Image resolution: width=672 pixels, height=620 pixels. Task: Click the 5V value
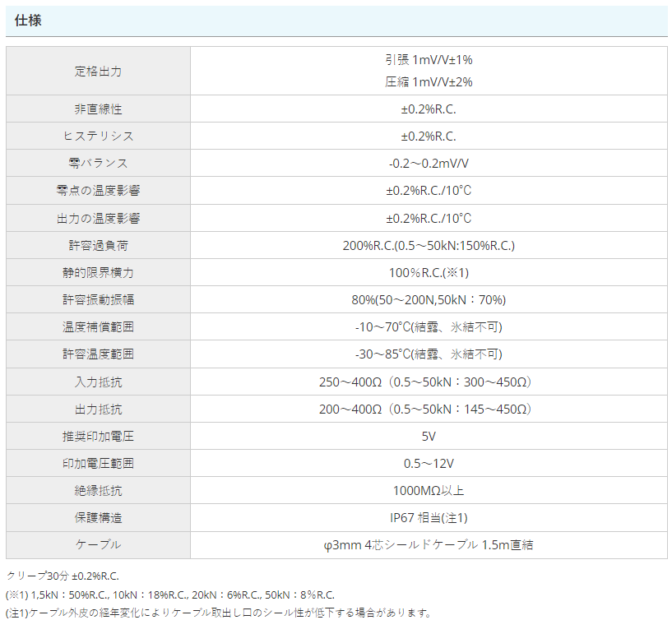tap(429, 437)
